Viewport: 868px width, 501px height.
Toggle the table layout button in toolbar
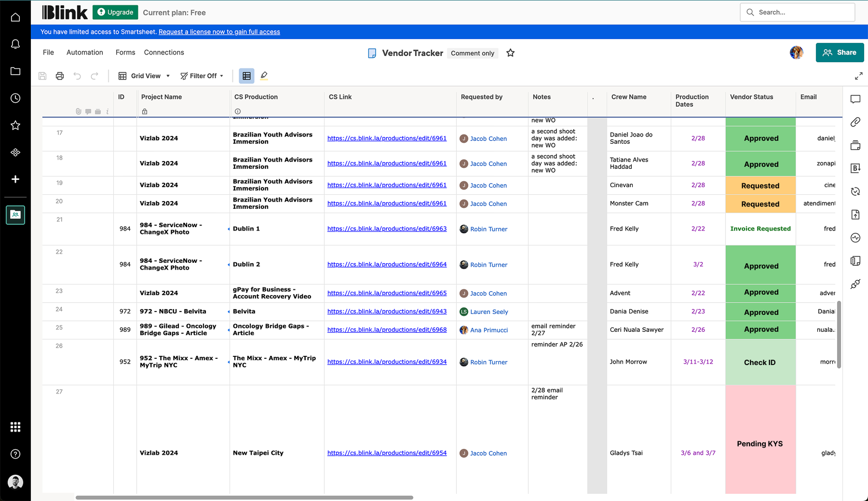[x=246, y=76]
